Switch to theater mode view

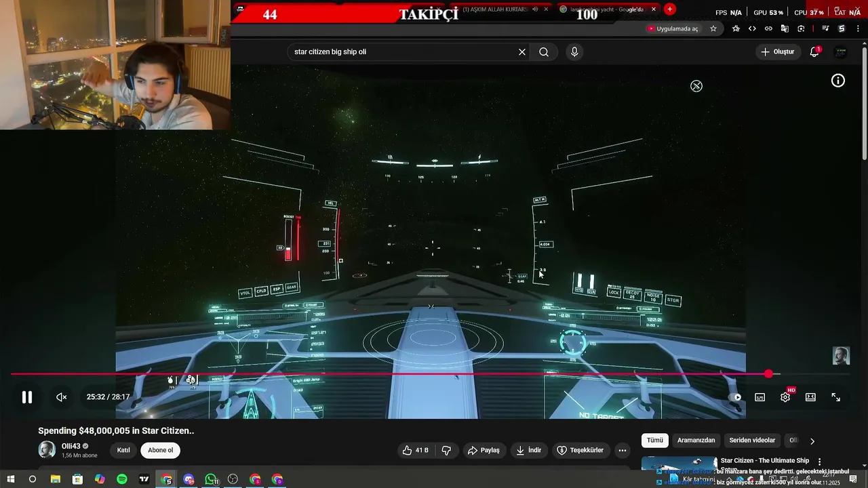pyautogui.click(x=810, y=397)
